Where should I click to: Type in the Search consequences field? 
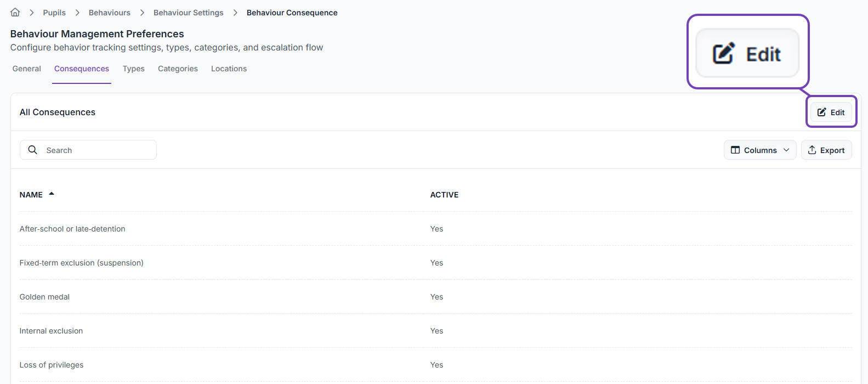click(96, 150)
